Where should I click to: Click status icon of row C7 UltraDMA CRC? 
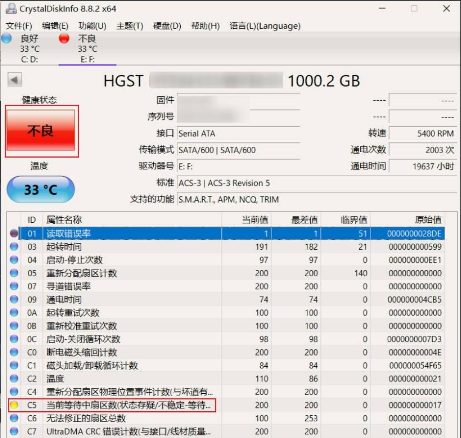point(14,431)
